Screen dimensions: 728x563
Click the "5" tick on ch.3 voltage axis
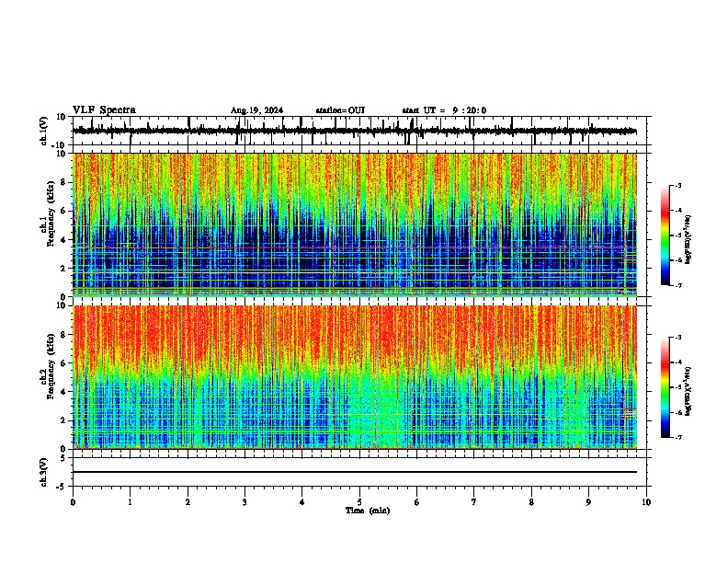click(x=64, y=458)
